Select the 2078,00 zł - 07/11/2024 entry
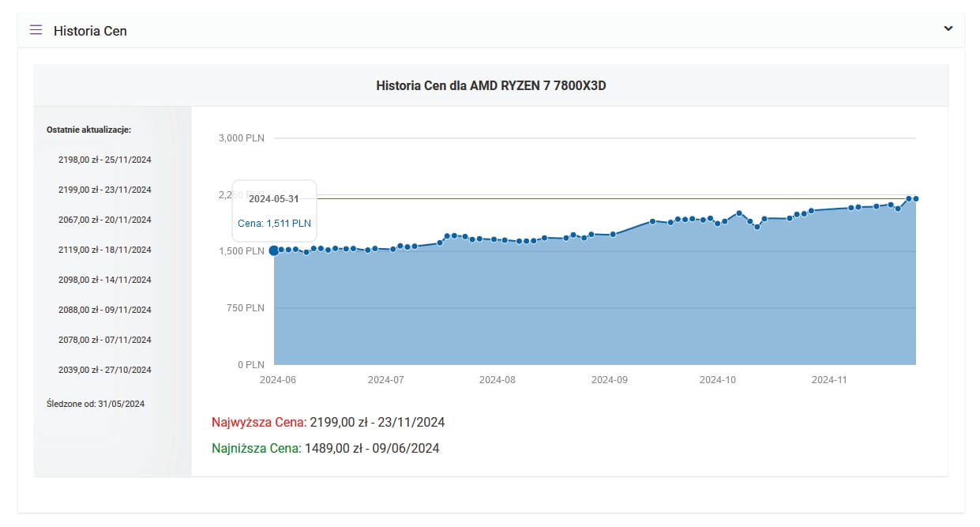Screen dimensions: 980x527 pos(105,340)
